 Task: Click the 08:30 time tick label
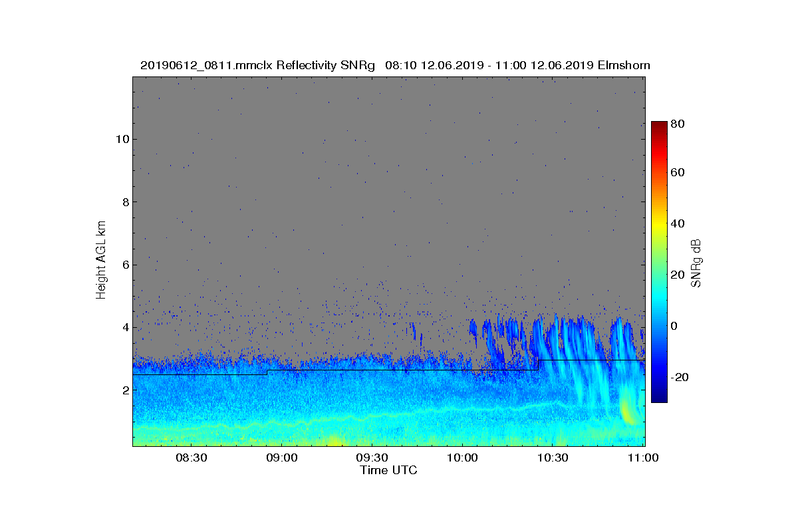click(191, 458)
